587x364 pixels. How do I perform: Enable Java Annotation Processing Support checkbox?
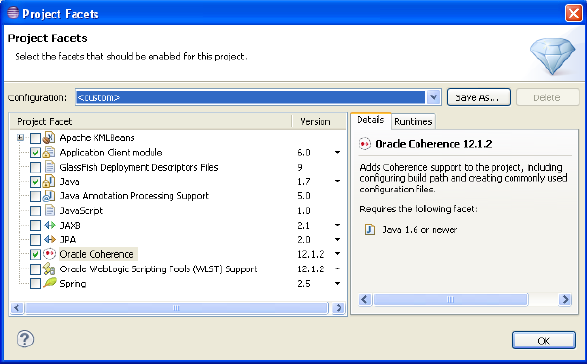tap(35, 196)
